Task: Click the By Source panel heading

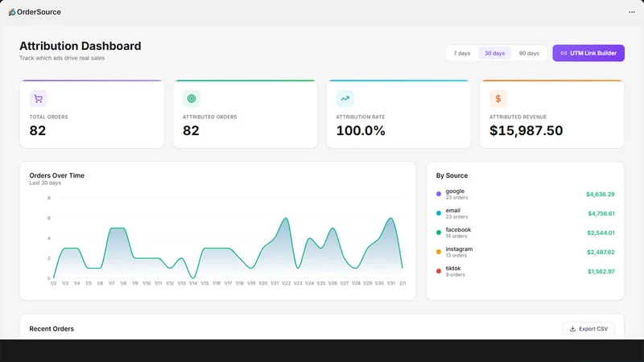Action: click(452, 175)
